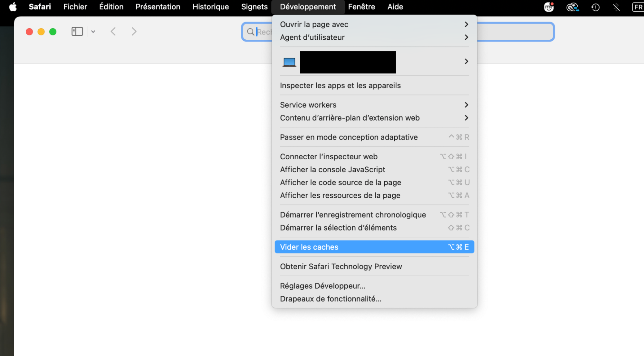Open the Présentation menu
Image resolution: width=644 pixels, height=356 pixels.
pyautogui.click(x=158, y=7)
